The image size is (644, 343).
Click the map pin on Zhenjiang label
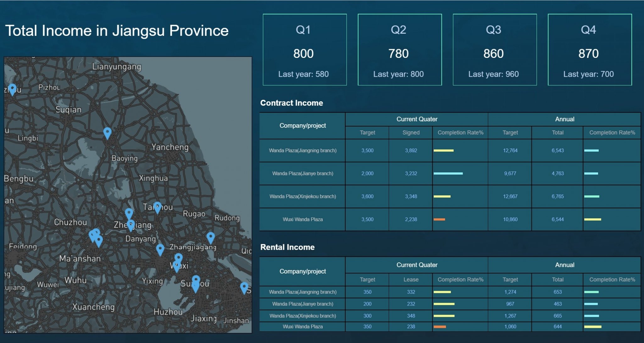pos(131,225)
